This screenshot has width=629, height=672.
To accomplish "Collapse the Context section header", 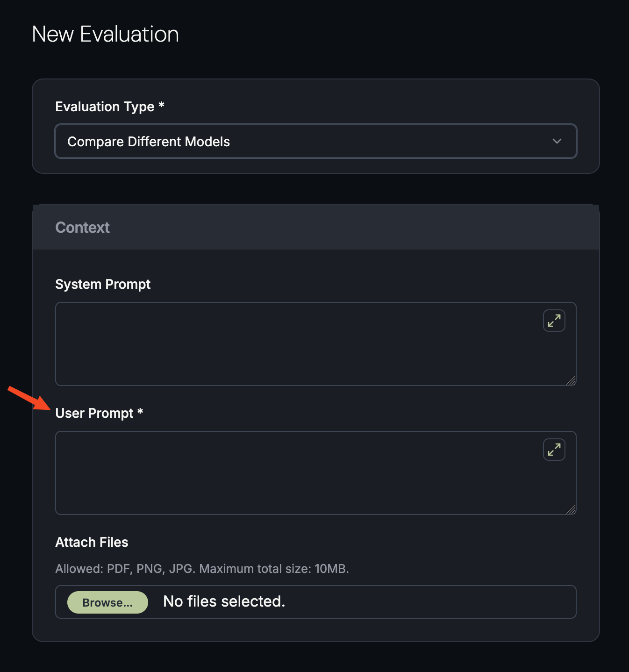I will (x=315, y=227).
